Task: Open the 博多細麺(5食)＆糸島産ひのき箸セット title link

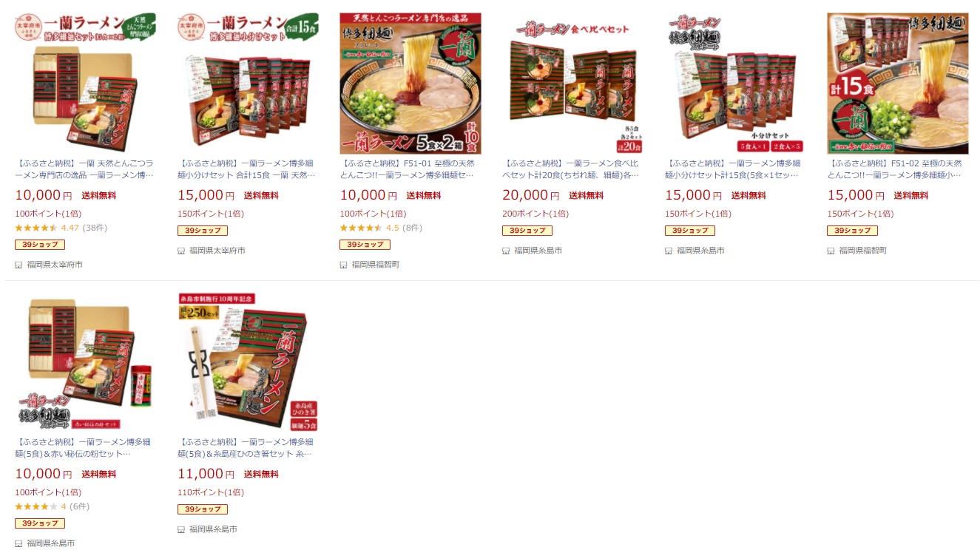Action: click(245, 448)
